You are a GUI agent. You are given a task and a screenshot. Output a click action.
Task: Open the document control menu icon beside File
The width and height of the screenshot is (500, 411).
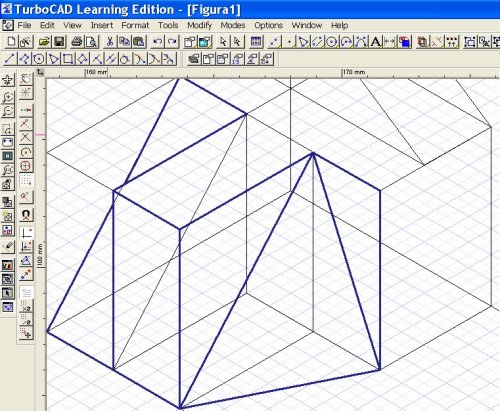(8, 25)
